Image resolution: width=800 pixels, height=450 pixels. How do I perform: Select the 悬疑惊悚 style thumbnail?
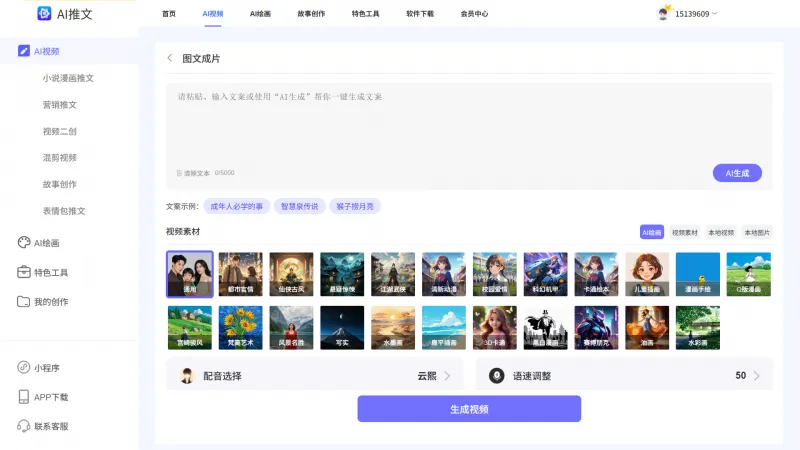(x=342, y=274)
